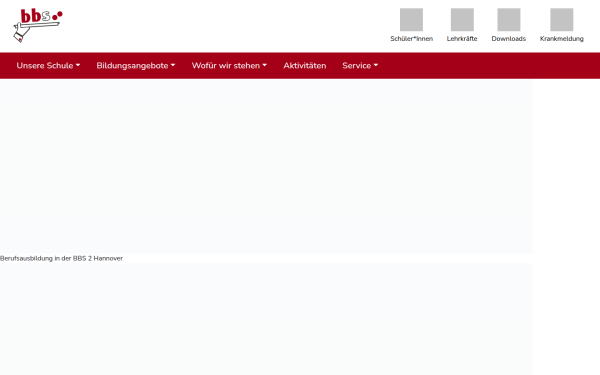Go to the Aktivitäten page
This screenshot has height=375, width=600.
(x=305, y=65)
